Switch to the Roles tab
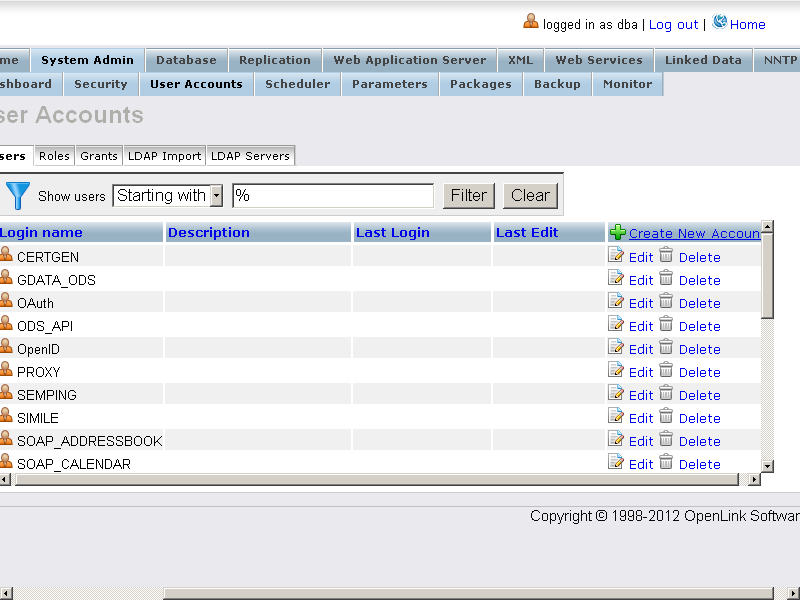 point(54,156)
